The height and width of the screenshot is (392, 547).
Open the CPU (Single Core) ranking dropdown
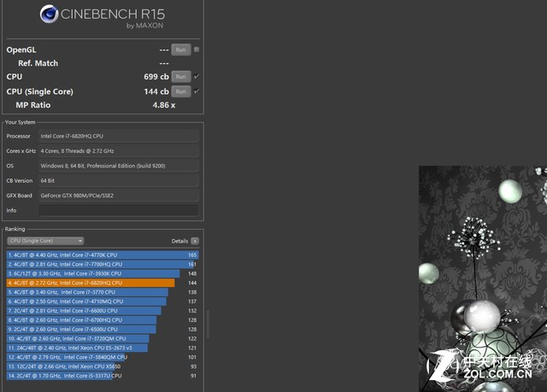[x=45, y=241]
